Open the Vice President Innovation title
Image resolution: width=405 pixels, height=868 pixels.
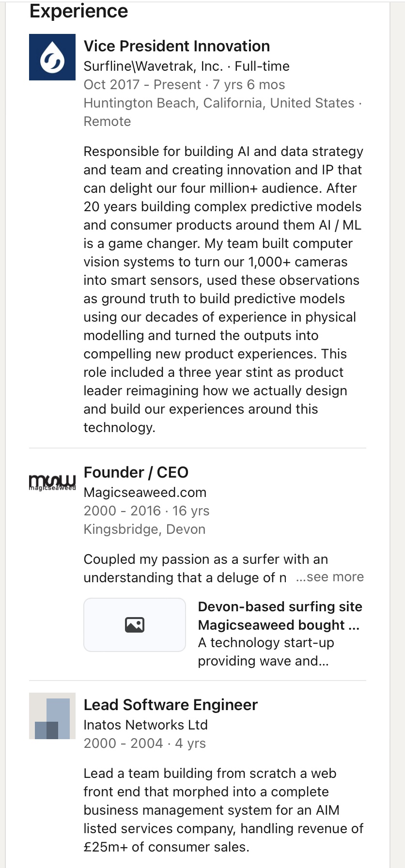(x=177, y=46)
